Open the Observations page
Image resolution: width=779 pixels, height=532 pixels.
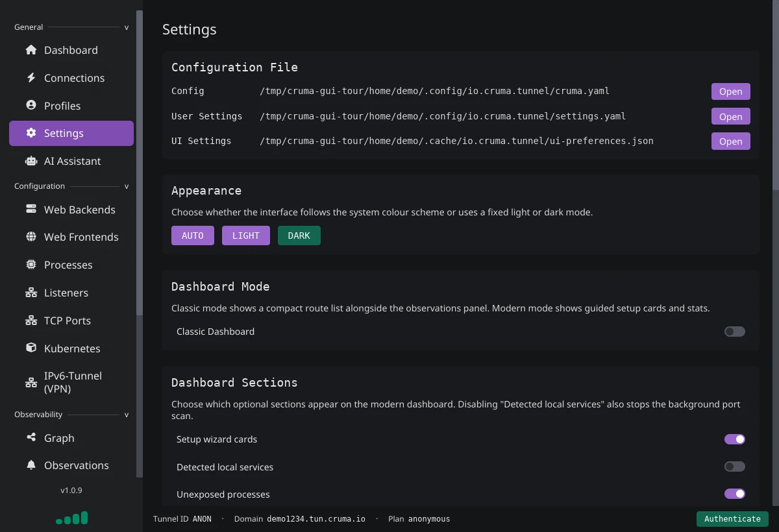71,465
